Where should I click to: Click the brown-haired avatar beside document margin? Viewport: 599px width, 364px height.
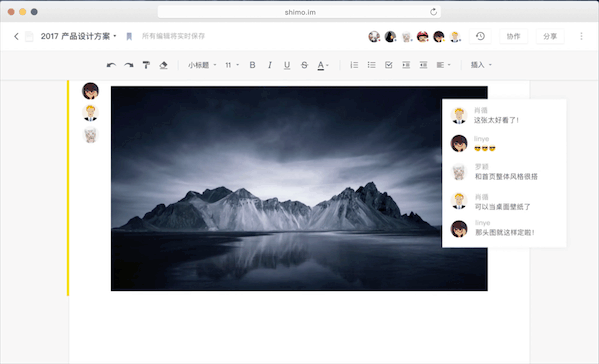[91, 91]
